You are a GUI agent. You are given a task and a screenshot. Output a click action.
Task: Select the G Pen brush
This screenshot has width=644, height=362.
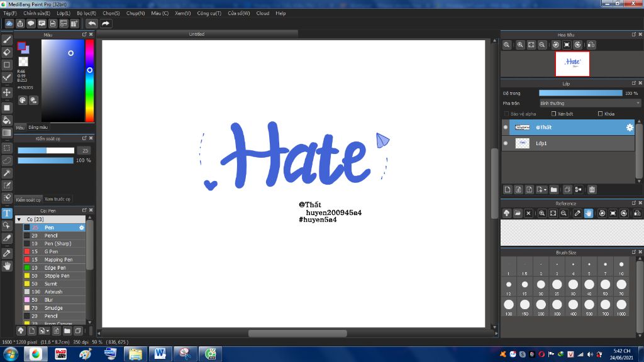coord(54,251)
